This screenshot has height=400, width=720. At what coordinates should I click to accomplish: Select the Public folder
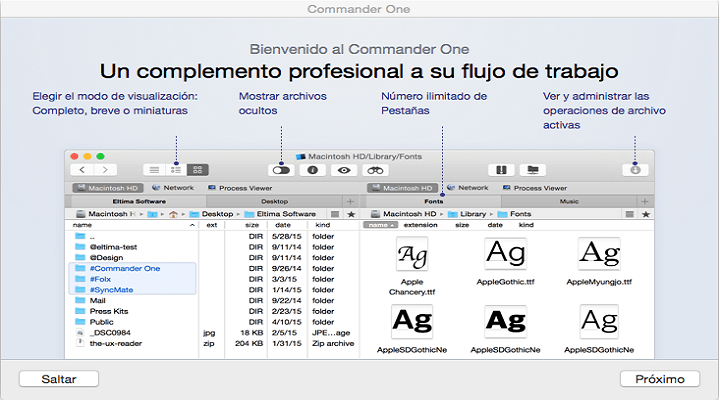point(214,322)
